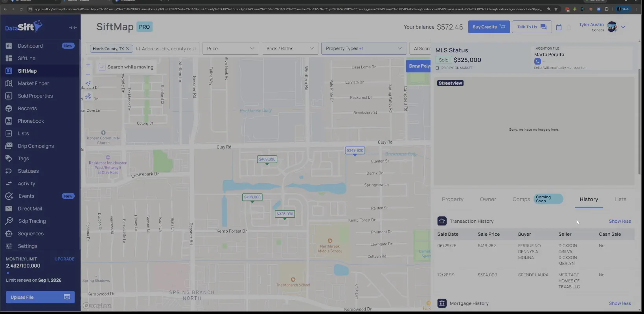The image size is (644, 314).
Task: Click the Upload File button
Action: coord(40,297)
